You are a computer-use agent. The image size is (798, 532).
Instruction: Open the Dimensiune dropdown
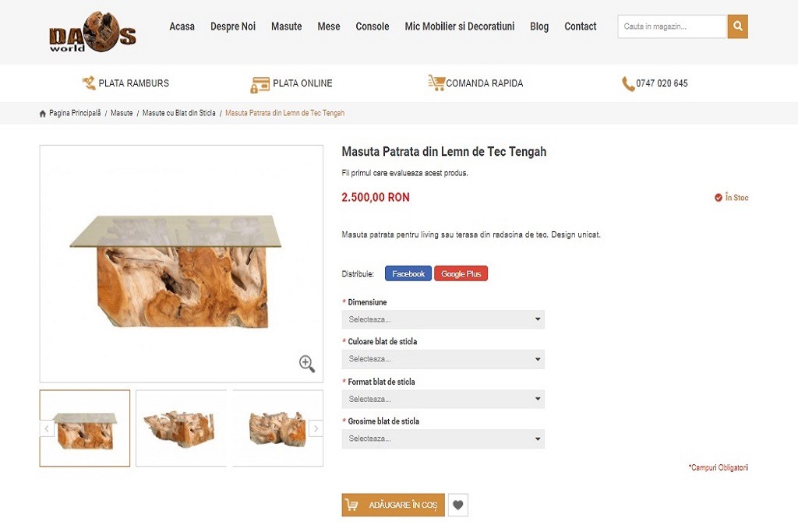443,319
